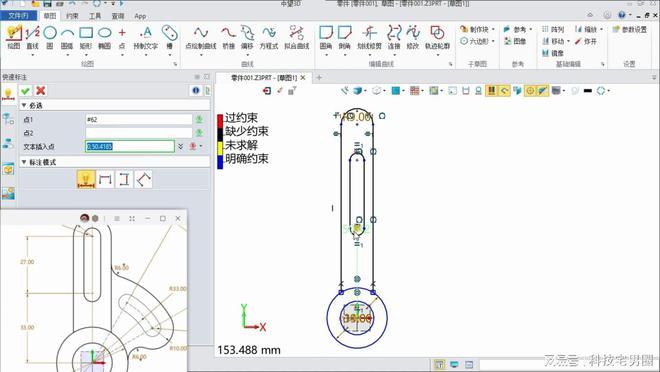Viewport: 660px width, 372px height.
Task: Select horizontal dimension mode icon
Action: tap(105, 179)
